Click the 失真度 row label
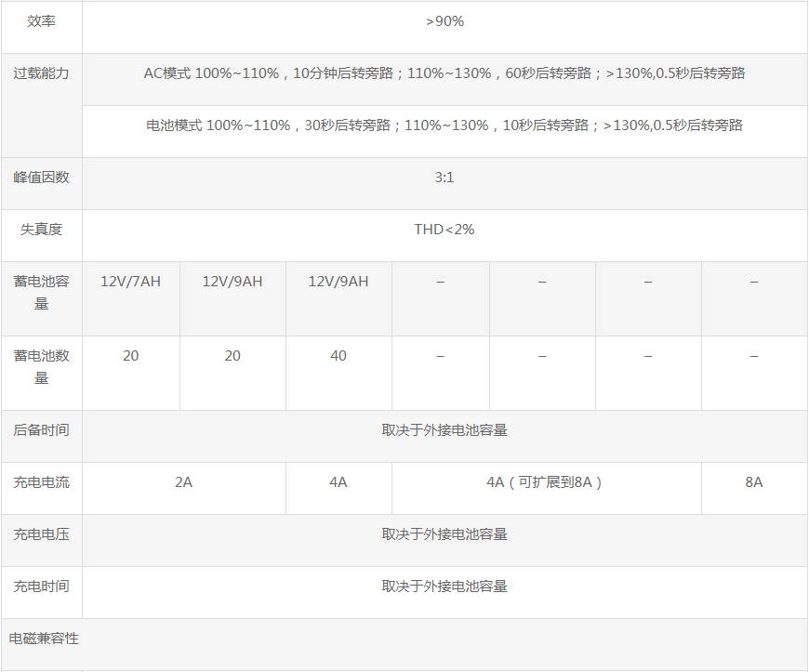The width and height of the screenshot is (809, 672). [x=41, y=229]
